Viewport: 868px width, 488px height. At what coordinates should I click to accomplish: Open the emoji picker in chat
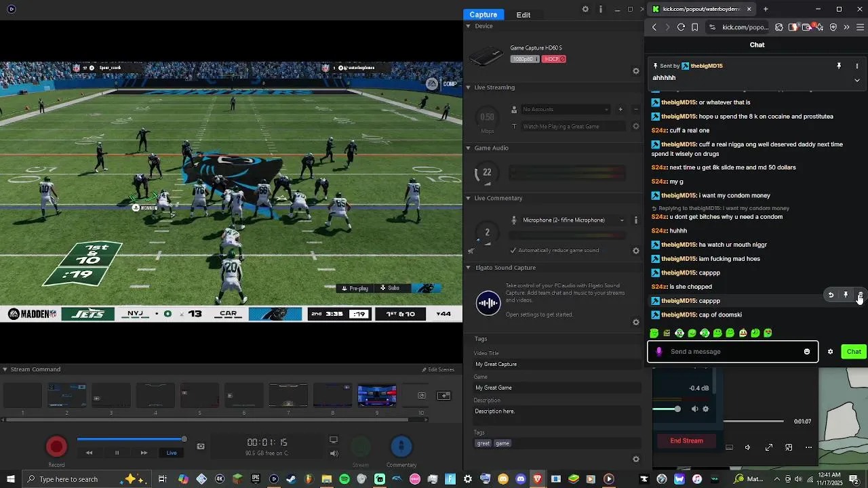click(x=807, y=352)
